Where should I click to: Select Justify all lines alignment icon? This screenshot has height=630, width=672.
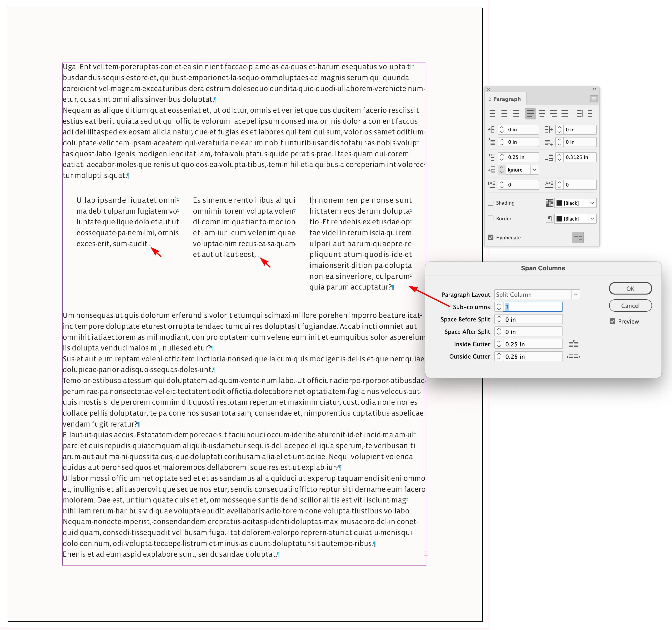point(565,113)
